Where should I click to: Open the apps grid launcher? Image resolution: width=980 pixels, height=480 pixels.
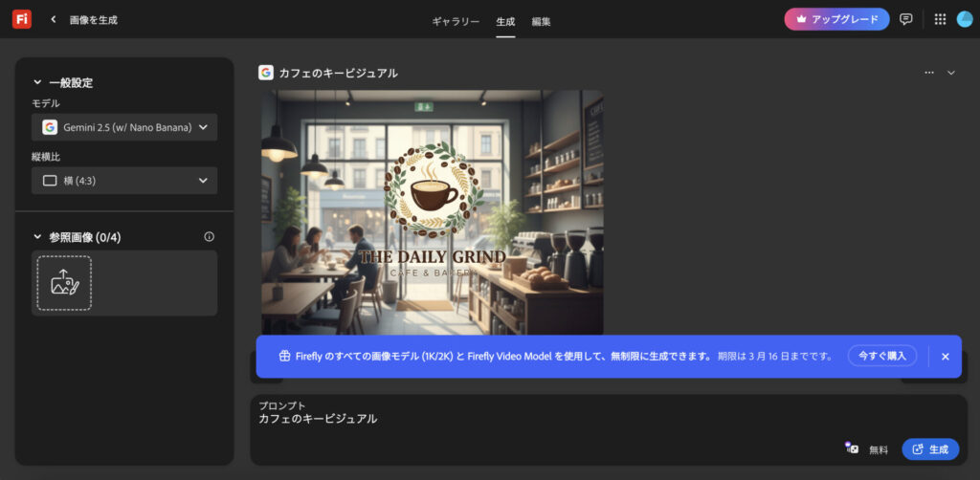(x=940, y=19)
